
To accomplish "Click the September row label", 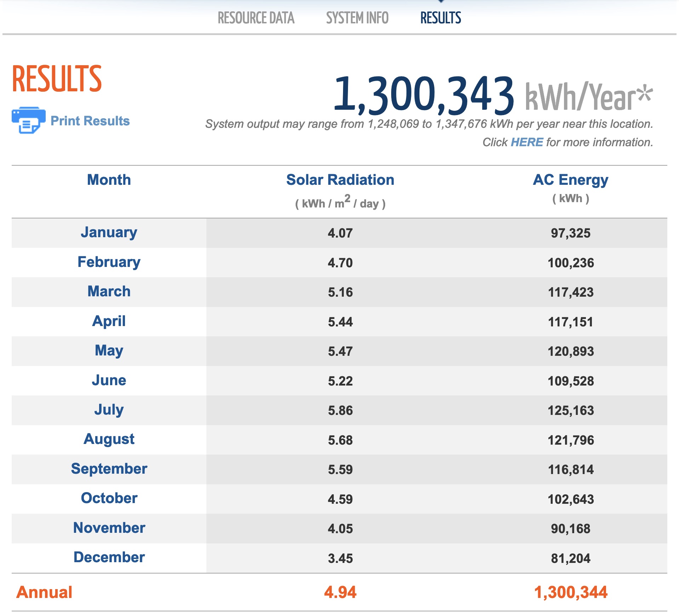I will click(x=109, y=469).
